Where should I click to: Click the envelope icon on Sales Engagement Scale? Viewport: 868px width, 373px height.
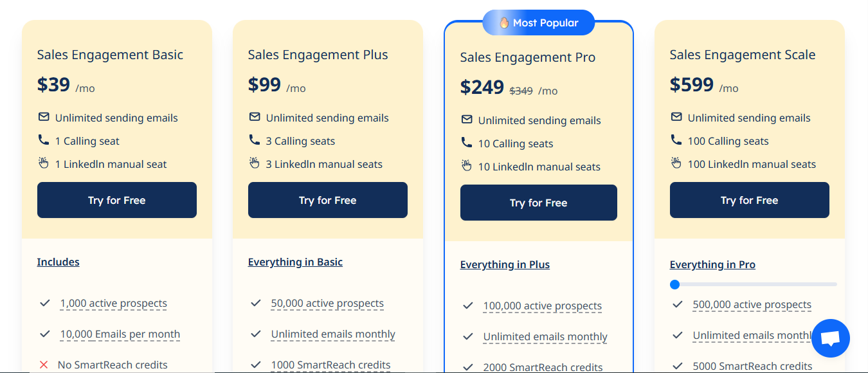coord(676,117)
